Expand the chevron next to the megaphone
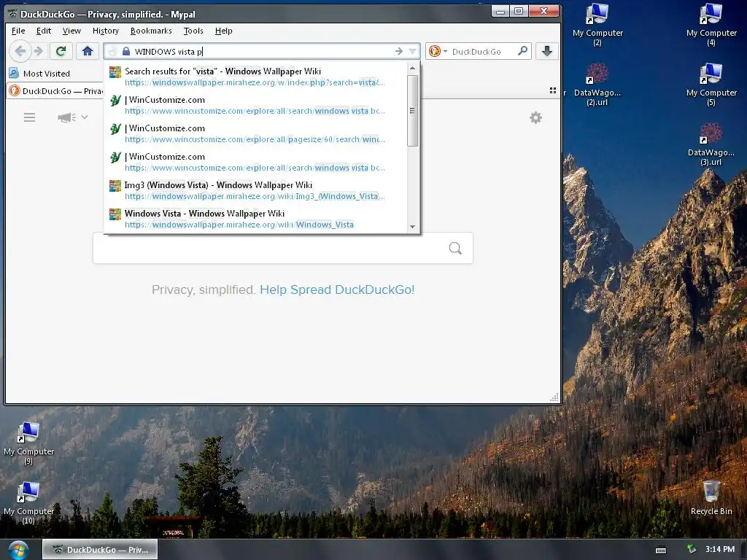Viewport: 747px width, 560px height. 85,117
